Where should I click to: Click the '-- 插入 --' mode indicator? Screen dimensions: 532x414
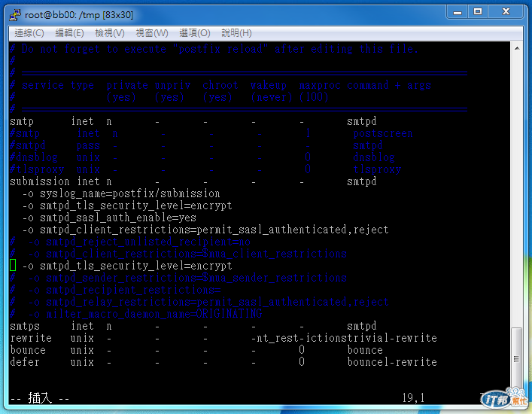[x=40, y=398]
